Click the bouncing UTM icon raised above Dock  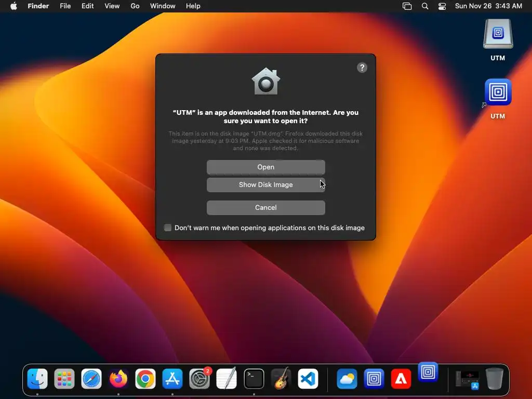428,372
